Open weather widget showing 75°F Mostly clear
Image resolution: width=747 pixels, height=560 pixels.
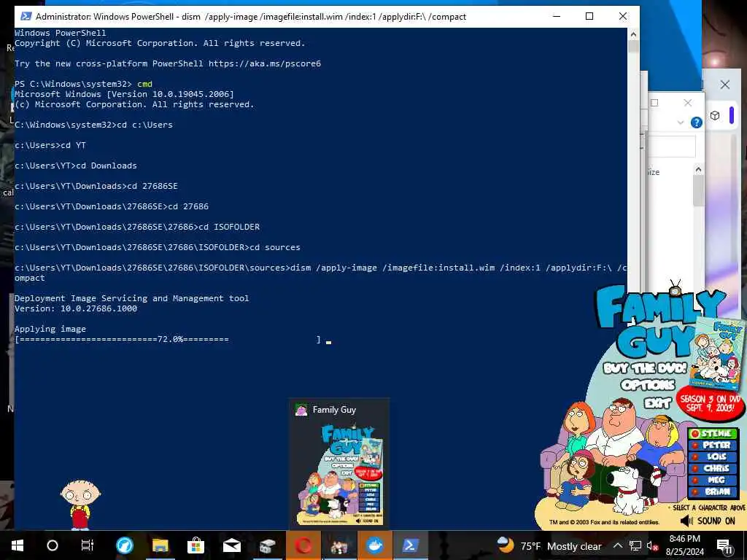[x=549, y=545]
